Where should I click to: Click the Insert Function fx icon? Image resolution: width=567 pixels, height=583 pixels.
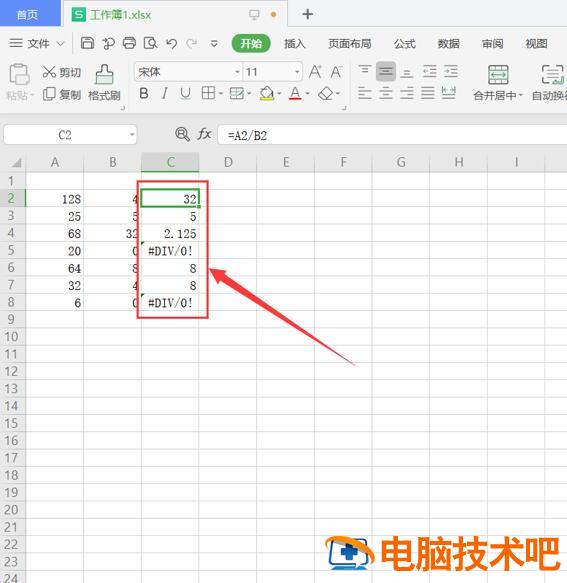click(204, 134)
